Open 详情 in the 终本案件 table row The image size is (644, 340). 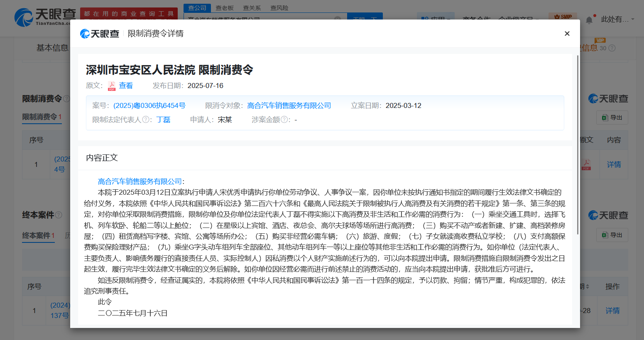[612, 311]
